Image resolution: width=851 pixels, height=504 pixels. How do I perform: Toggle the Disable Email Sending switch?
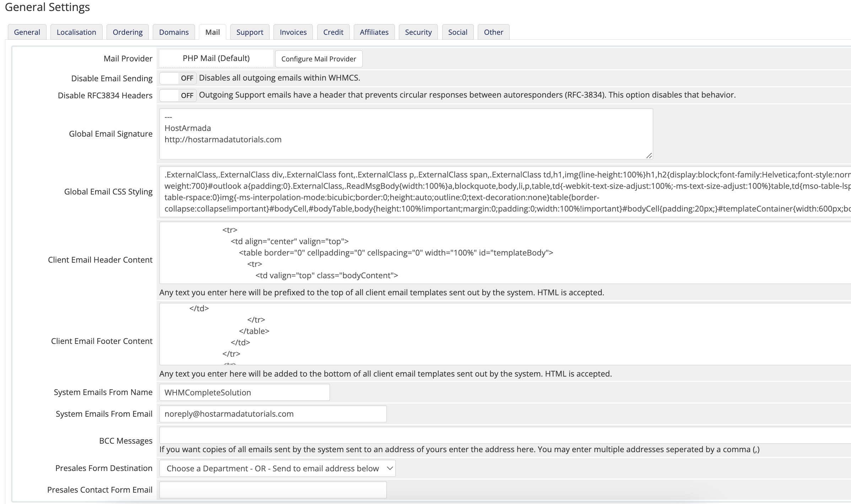[178, 78]
